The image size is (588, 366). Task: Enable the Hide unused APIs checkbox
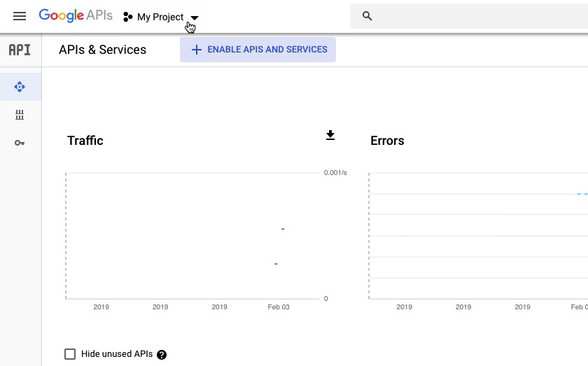70,354
